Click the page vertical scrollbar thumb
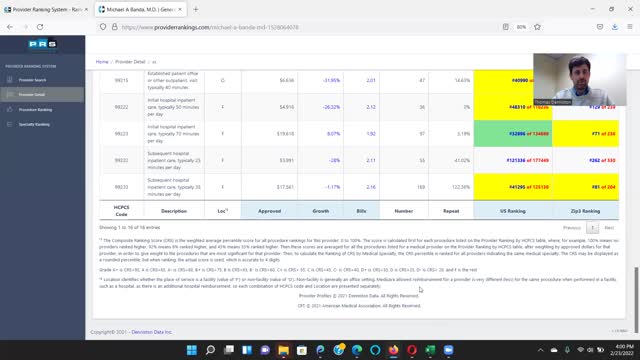640x360 pixels. click(x=636, y=300)
